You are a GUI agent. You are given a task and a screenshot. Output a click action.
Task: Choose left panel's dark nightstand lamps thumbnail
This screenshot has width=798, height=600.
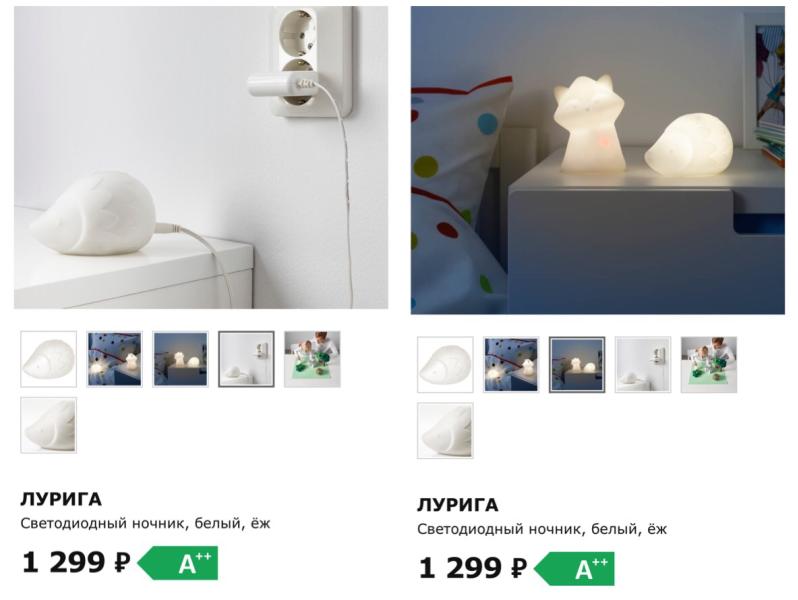(x=180, y=359)
